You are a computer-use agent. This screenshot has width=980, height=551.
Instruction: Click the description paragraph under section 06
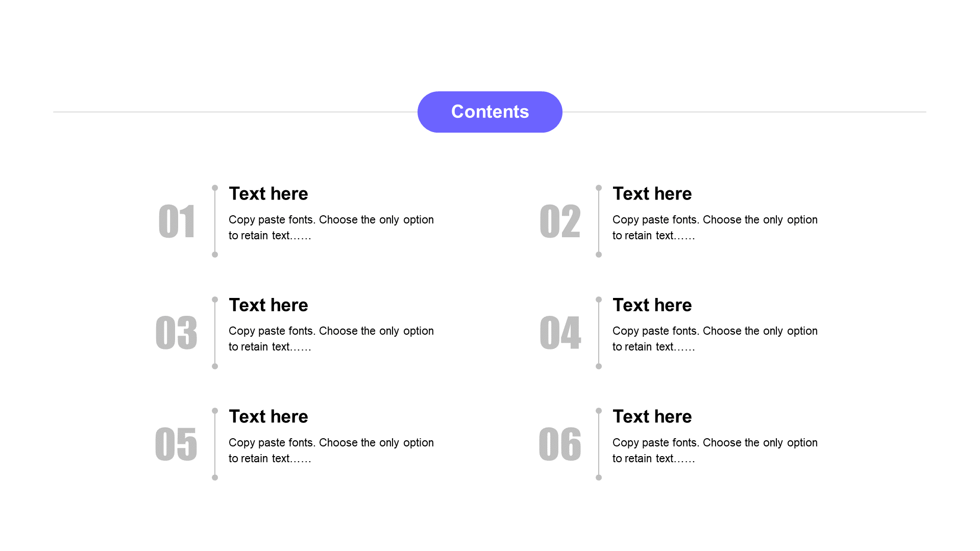click(x=715, y=450)
